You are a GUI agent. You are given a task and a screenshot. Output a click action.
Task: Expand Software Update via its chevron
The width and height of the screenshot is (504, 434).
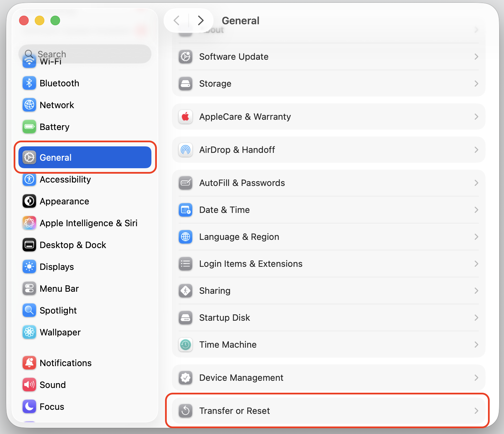476,57
